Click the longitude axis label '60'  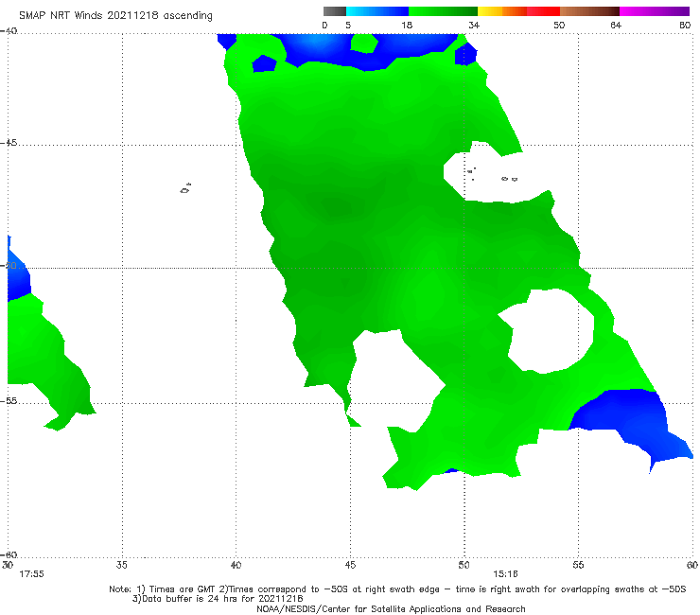click(x=692, y=565)
